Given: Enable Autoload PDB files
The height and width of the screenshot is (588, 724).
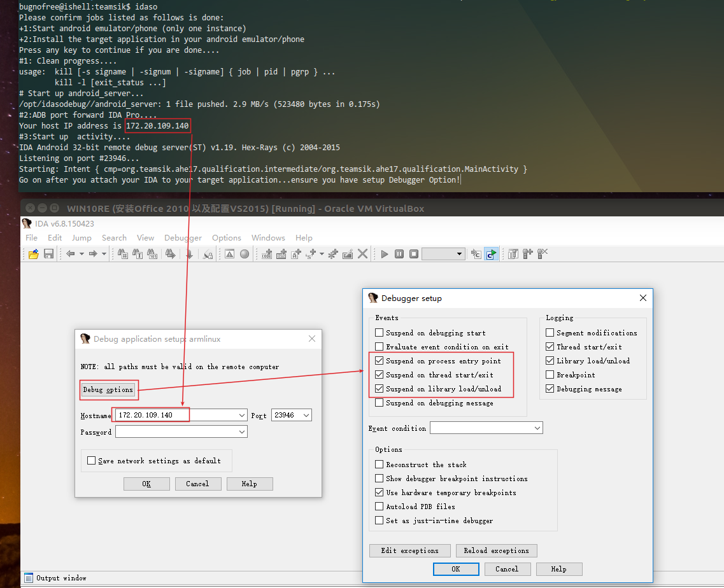Looking at the screenshot, I should [x=379, y=507].
